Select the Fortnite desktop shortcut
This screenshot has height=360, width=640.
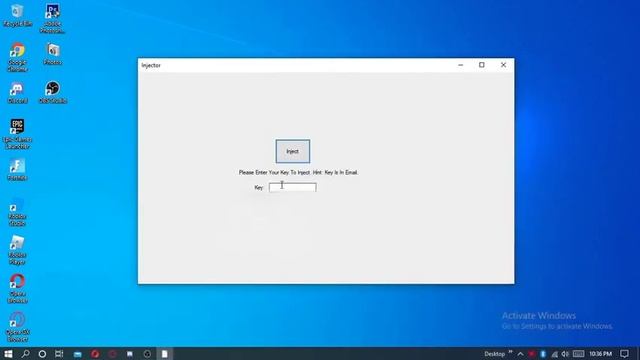click(x=17, y=170)
